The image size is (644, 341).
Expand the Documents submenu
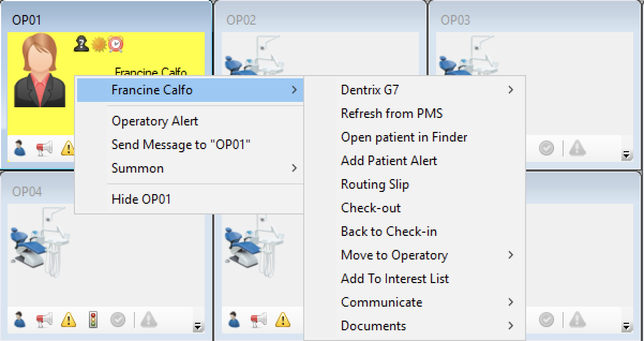coord(510,326)
